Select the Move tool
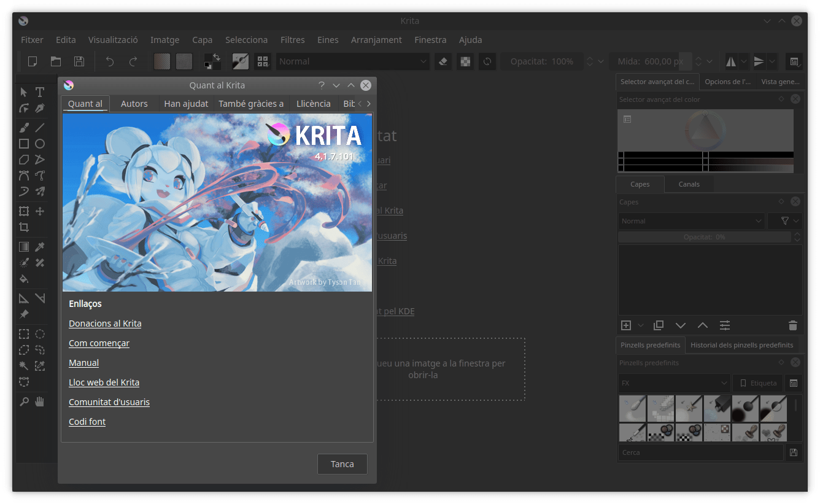820x504 pixels. pos(40,211)
